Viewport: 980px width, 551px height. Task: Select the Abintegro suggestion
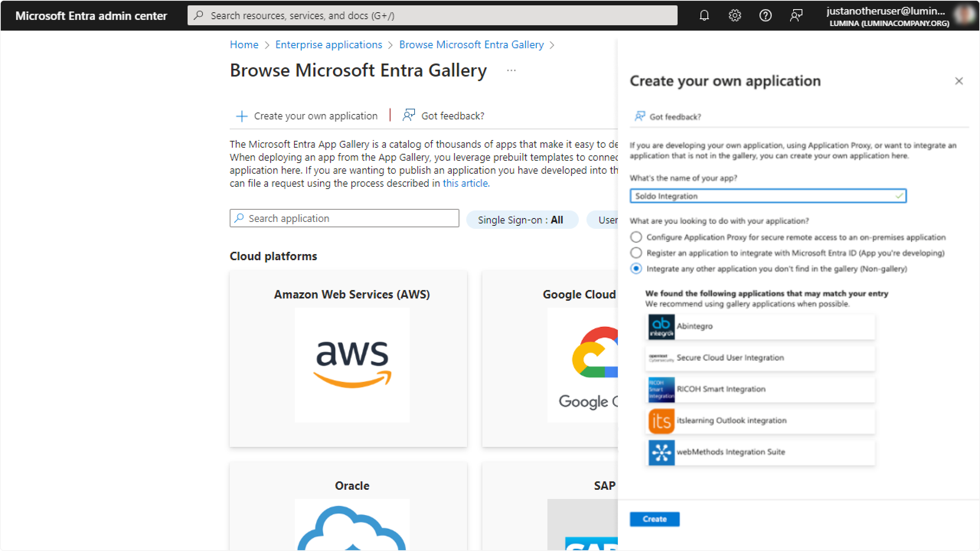pyautogui.click(x=760, y=327)
